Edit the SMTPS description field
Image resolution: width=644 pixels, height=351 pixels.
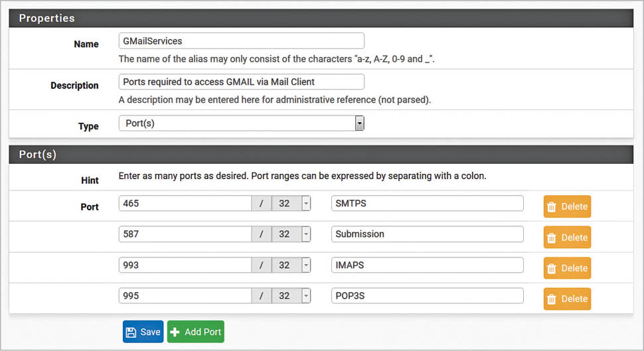427,204
